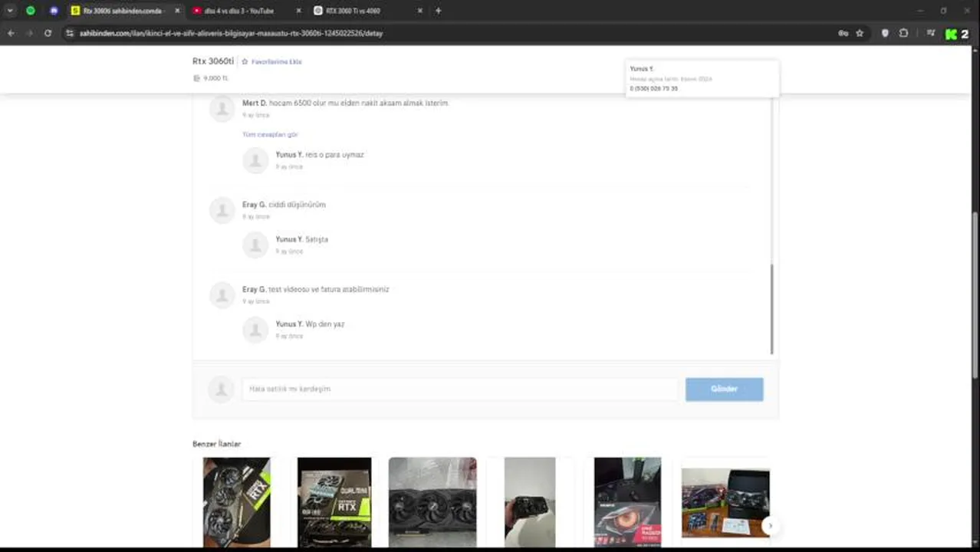Image resolution: width=980 pixels, height=552 pixels.
Task: Click the Mert D. commenter name
Action: (255, 103)
